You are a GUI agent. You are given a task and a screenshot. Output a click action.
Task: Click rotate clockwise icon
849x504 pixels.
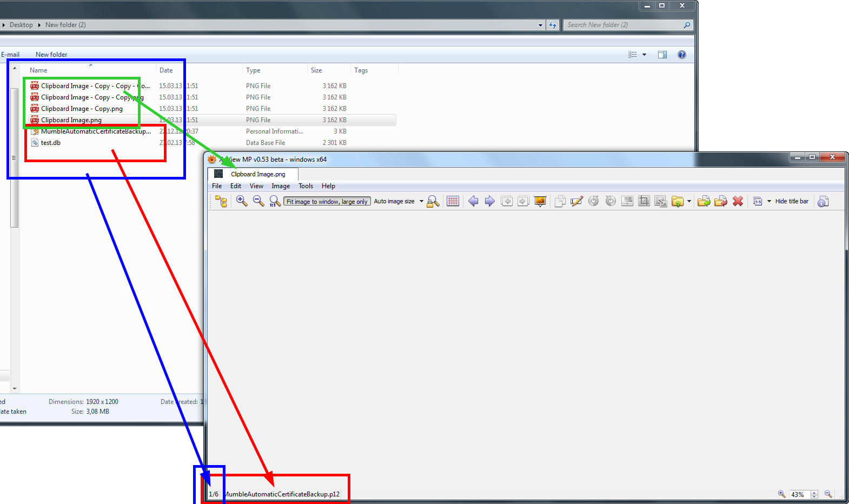[x=611, y=201]
